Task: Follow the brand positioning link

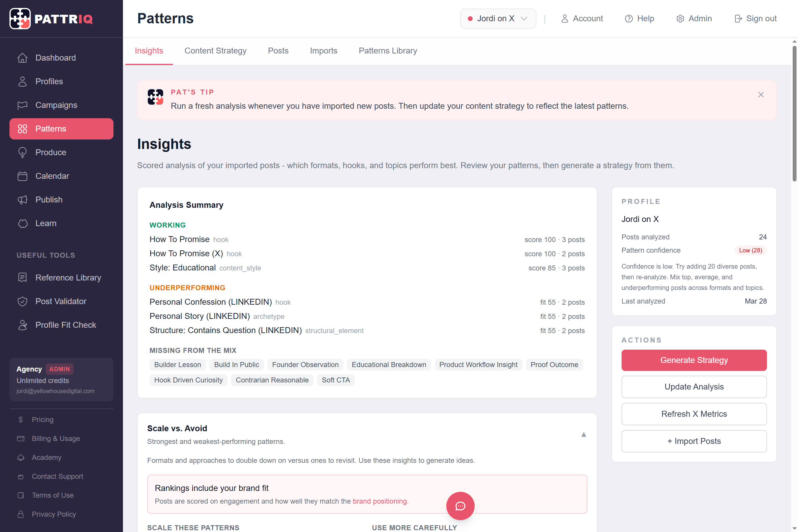Action: (x=380, y=501)
